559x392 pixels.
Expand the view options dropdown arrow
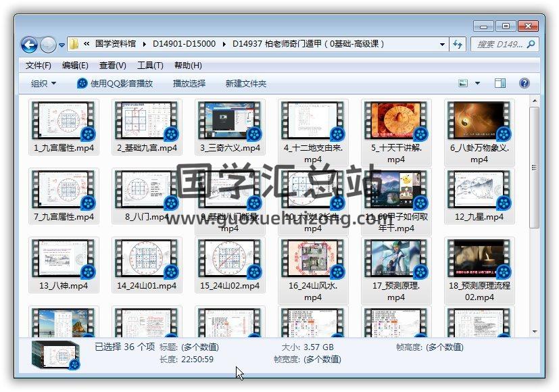click(x=477, y=83)
